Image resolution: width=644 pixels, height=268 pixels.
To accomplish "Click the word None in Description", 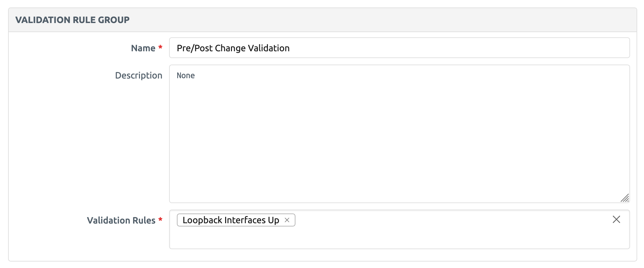I will (x=186, y=76).
